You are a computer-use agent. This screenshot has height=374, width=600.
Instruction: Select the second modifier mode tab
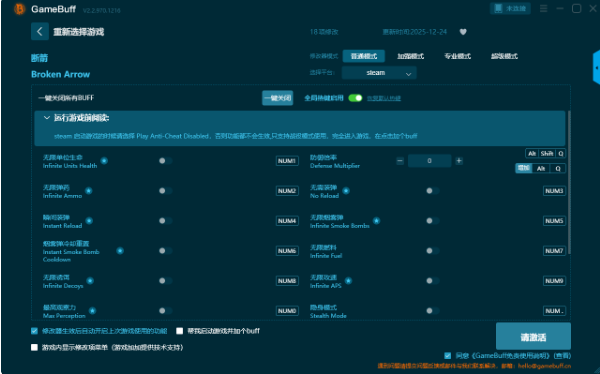[410, 56]
